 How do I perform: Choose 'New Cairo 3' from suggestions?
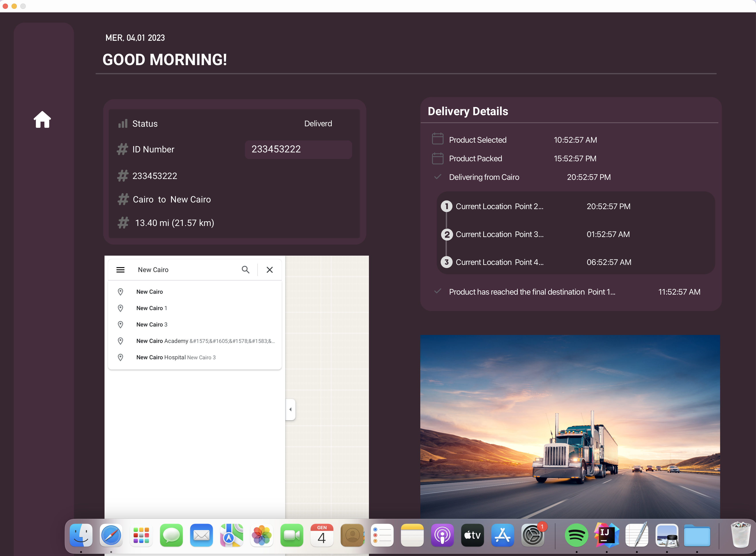[194, 325]
